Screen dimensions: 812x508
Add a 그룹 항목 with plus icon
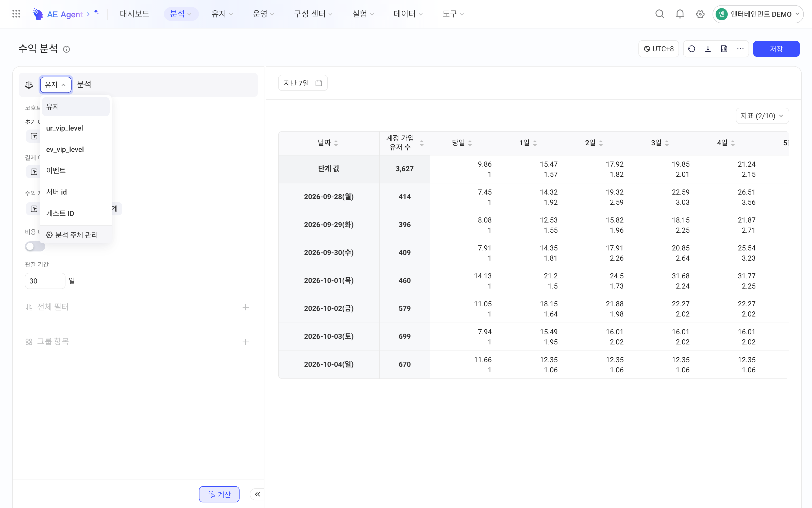tap(246, 342)
